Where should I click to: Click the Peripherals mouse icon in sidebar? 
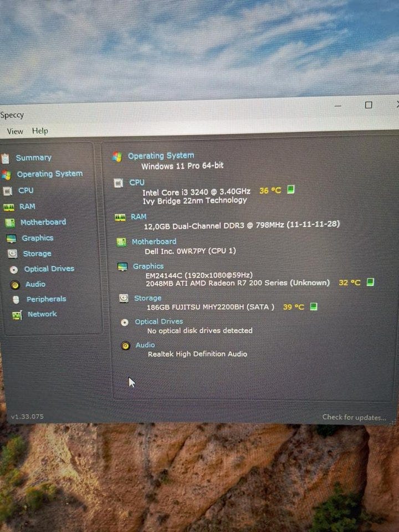click(x=16, y=300)
